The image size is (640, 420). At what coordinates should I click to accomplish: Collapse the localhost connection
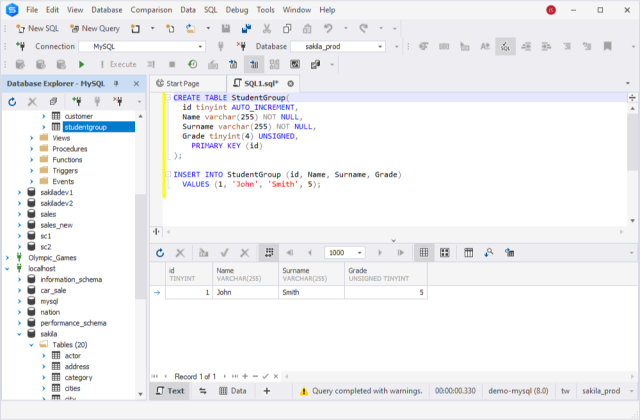(x=7, y=269)
